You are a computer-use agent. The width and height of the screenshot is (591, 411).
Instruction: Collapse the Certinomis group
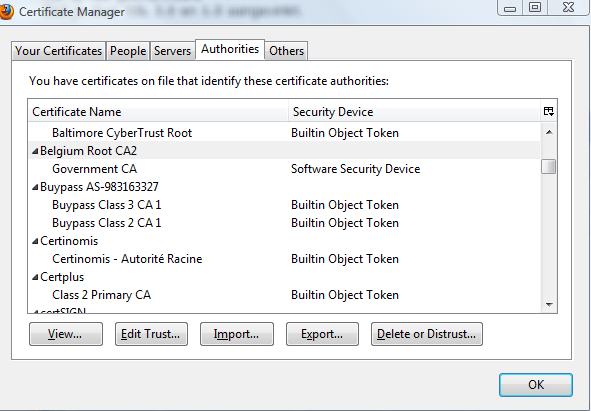35,241
